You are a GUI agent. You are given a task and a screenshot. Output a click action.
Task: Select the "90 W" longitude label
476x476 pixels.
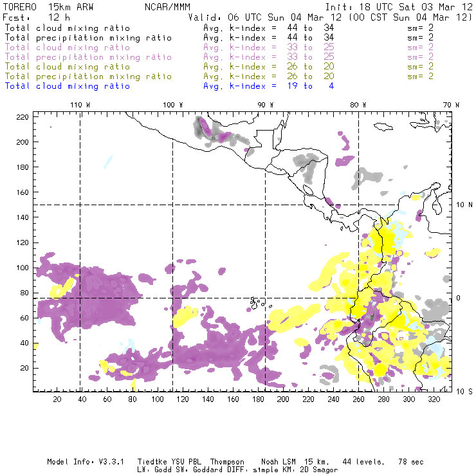(266, 105)
